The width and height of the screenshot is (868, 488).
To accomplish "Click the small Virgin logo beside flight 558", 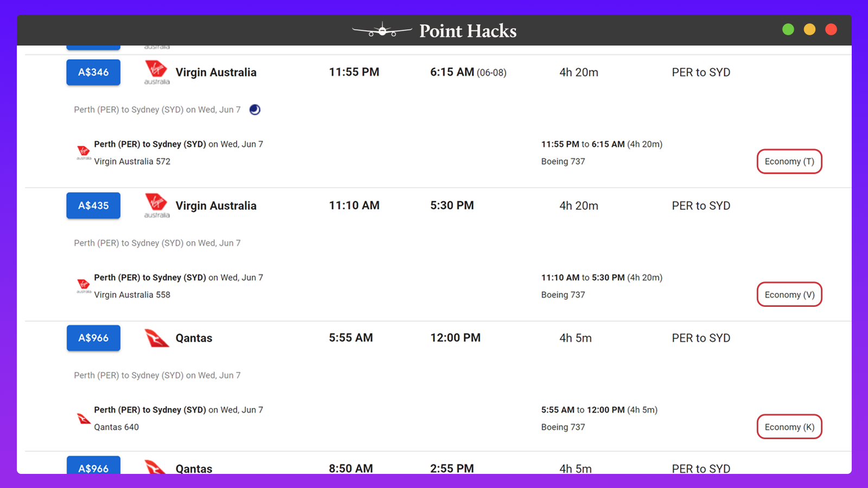I will (84, 286).
